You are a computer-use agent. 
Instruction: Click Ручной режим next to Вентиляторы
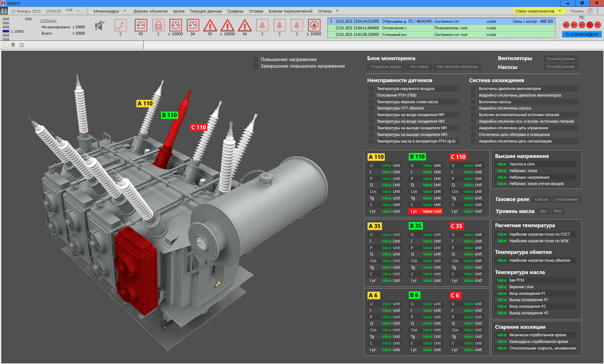coord(561,59)
